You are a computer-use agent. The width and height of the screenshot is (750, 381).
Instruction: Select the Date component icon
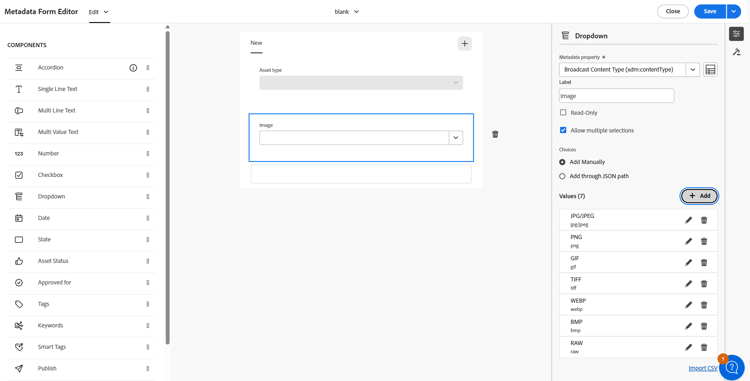pyautogui.click(x=19, y=218)
